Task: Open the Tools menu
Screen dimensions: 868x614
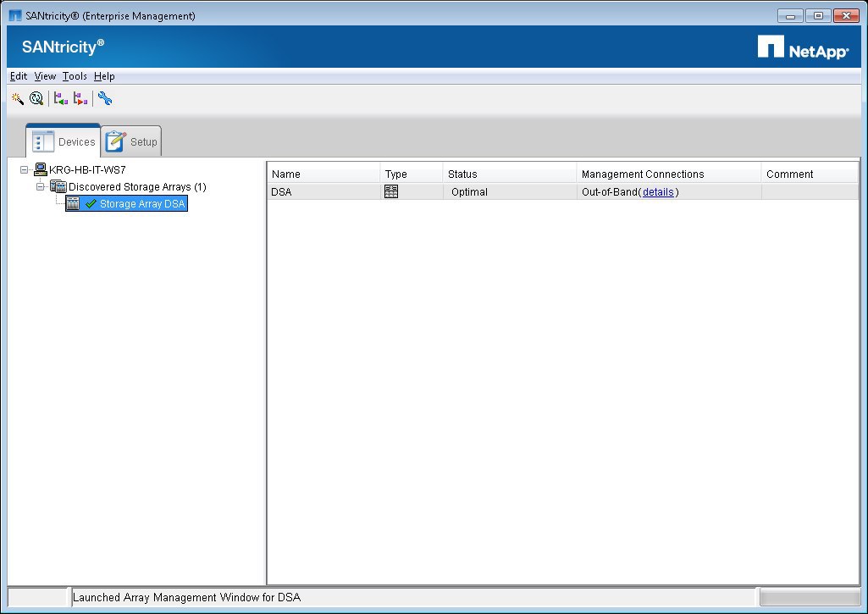Action: (75, 76)
